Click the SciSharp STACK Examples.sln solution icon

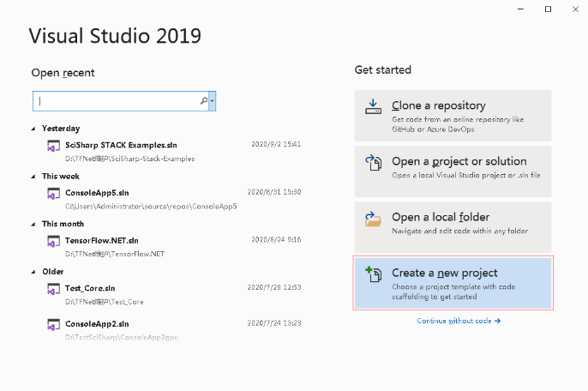pyautogui.click(x=53, y=146)
